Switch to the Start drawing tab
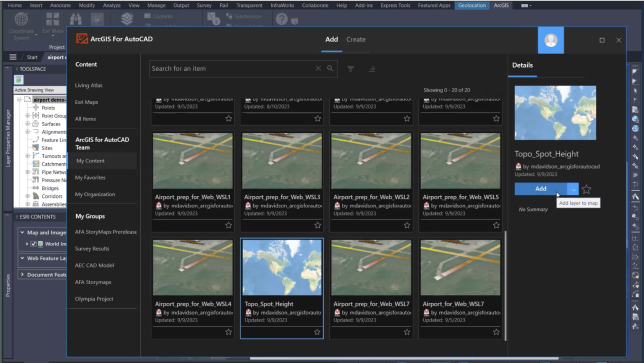This screenshot has width=644, height=363. pyautogui.click(x=32, y=57)
